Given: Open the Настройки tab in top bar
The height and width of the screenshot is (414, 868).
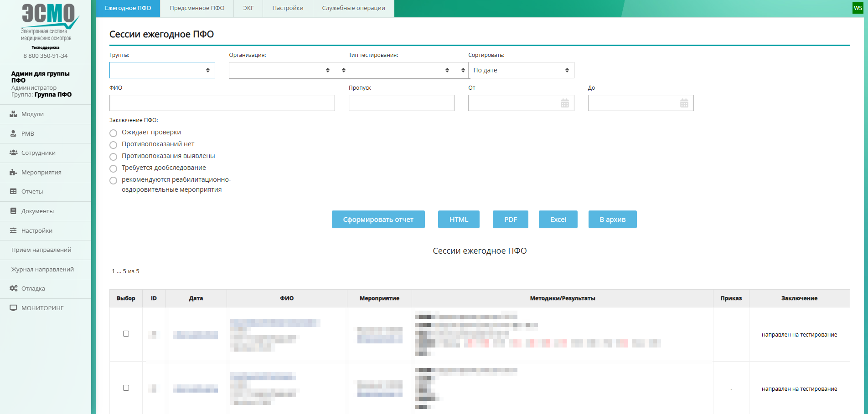Looking at the screenshot, I should point(288,8).
